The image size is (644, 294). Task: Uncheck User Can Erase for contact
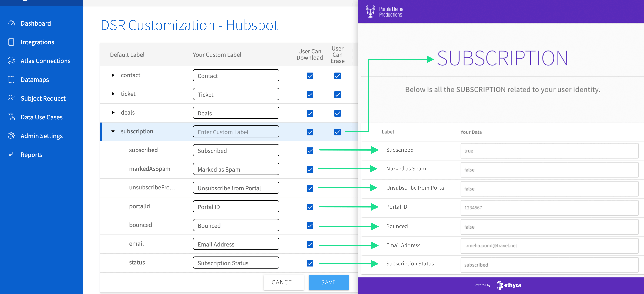point(337,76)
